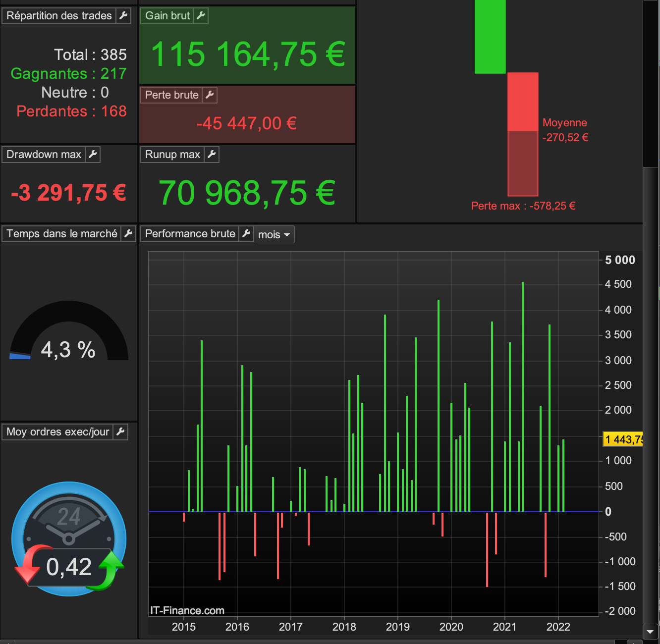Click the 0,42 orders per day gauge
Image resolution: width=660 pixels, height=644 pixels.
(x=69, y=539)
